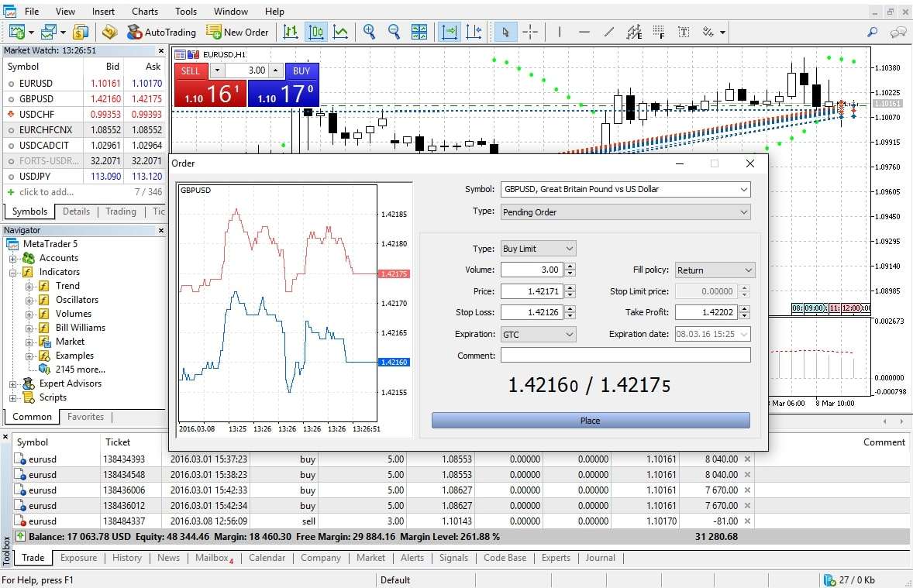Screen dimensions: 913x588
Task: Click the search magnifier icon
Action: pos(872,32)
